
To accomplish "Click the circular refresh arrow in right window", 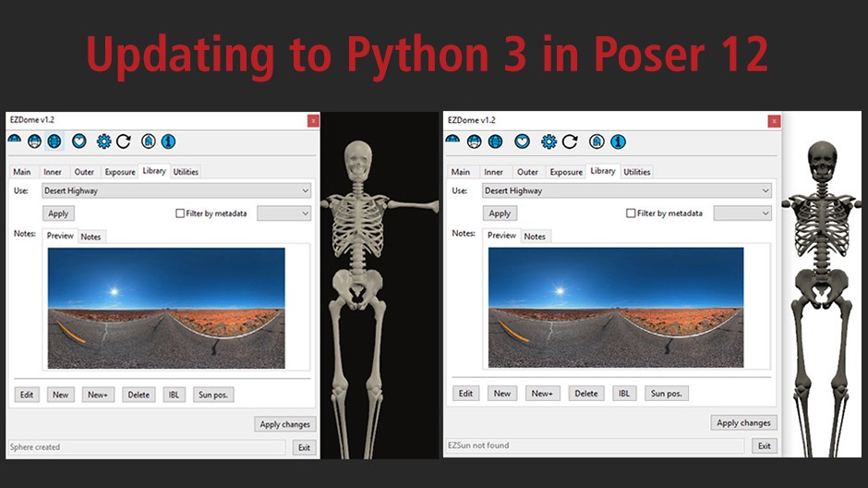I will (570, 141).
